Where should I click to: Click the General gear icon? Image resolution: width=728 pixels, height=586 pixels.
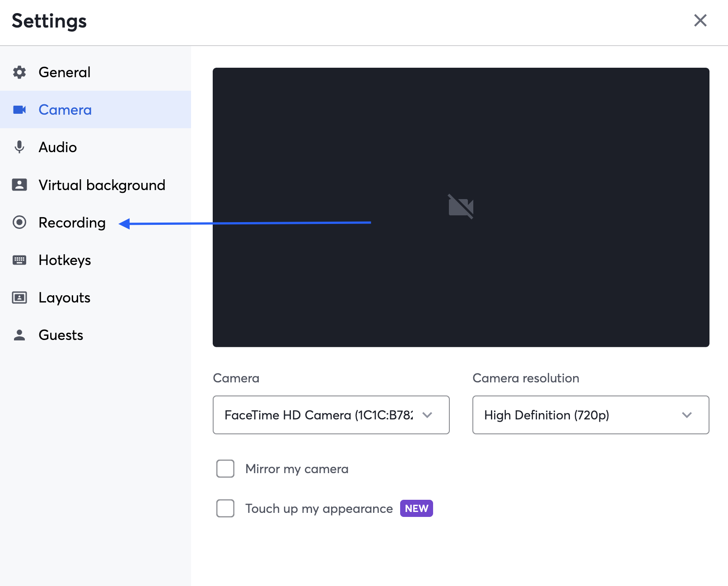[x=19, y=72]
